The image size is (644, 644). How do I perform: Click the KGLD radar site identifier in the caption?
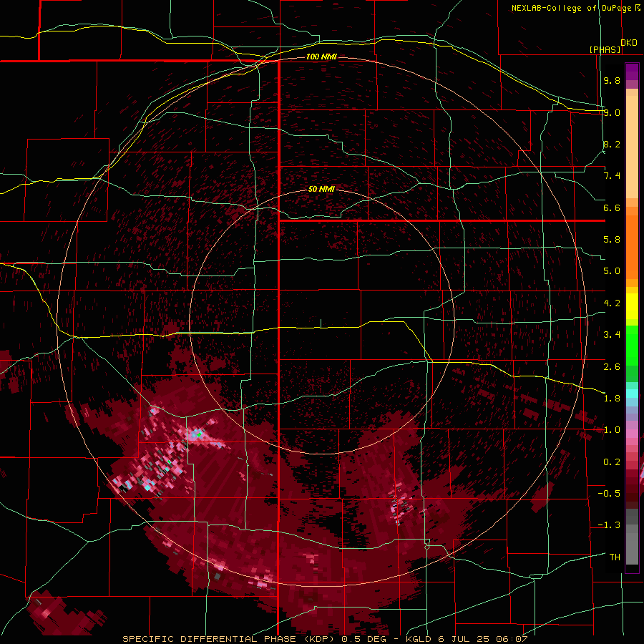420,639
